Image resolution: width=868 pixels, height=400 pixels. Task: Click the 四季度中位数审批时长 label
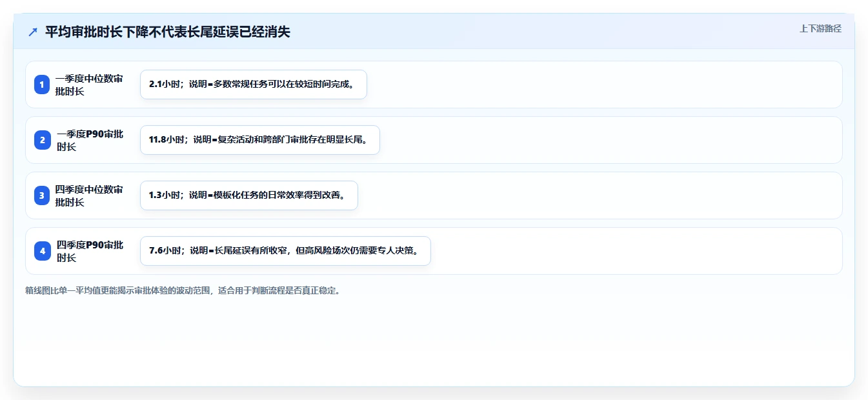point(89,195)
